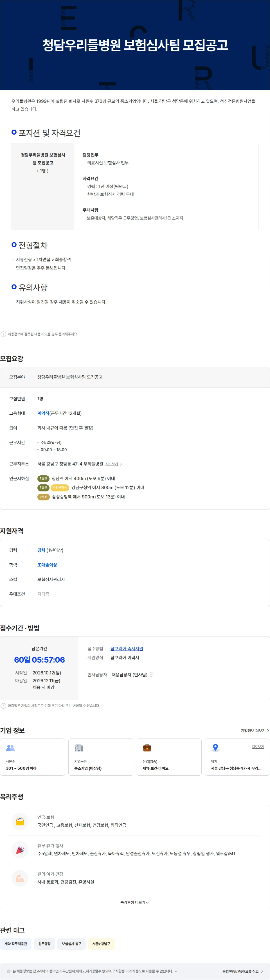Click the 보험심사관리사 skill text
270x980 pixels.
pyautogui.click(x=51, y=579)
